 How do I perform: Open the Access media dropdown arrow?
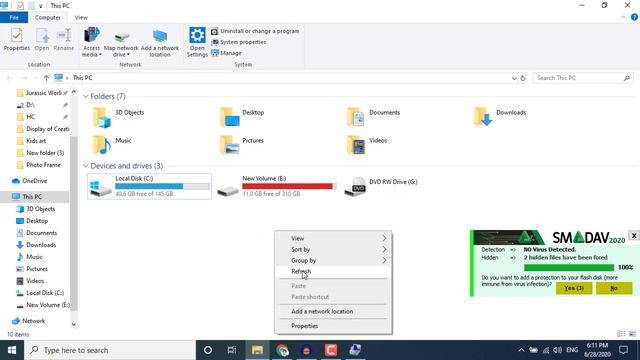pyautogui.click(x=100, y=55)
